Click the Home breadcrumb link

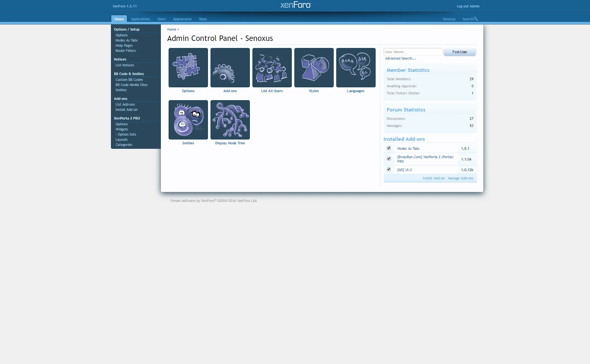(172, 30)
